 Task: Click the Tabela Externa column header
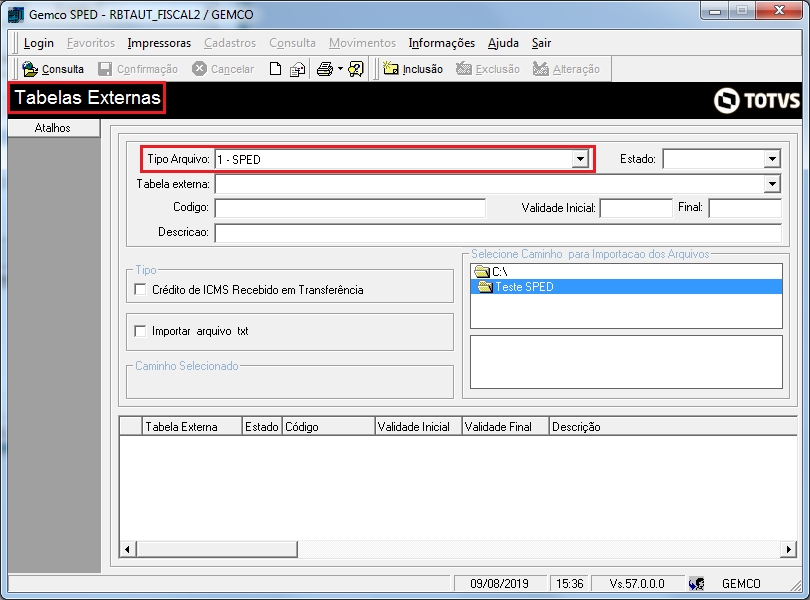192,426
